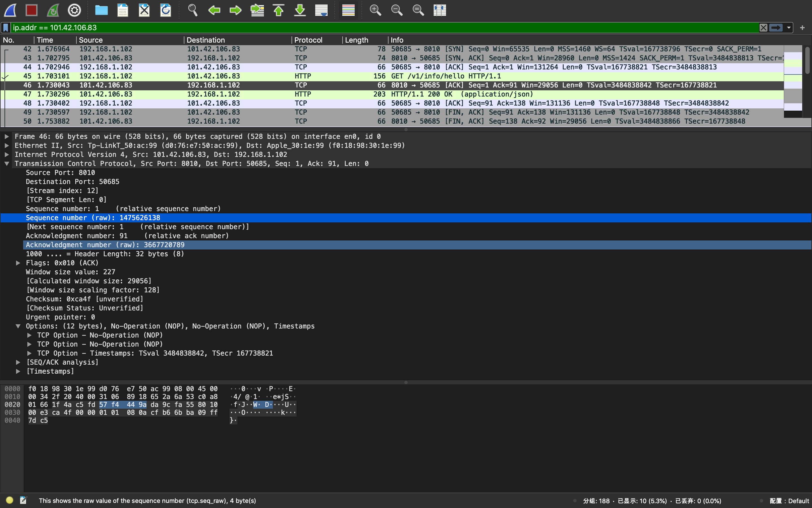Select packet 42 SYN row

click(x=392, y=49)
